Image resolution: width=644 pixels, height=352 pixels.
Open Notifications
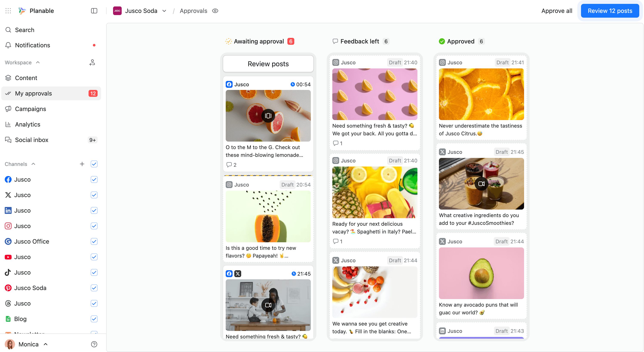tap(51, 45)
